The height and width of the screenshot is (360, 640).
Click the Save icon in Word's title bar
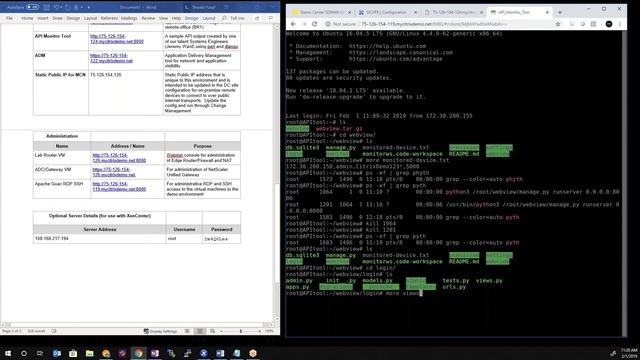(47, 7)
